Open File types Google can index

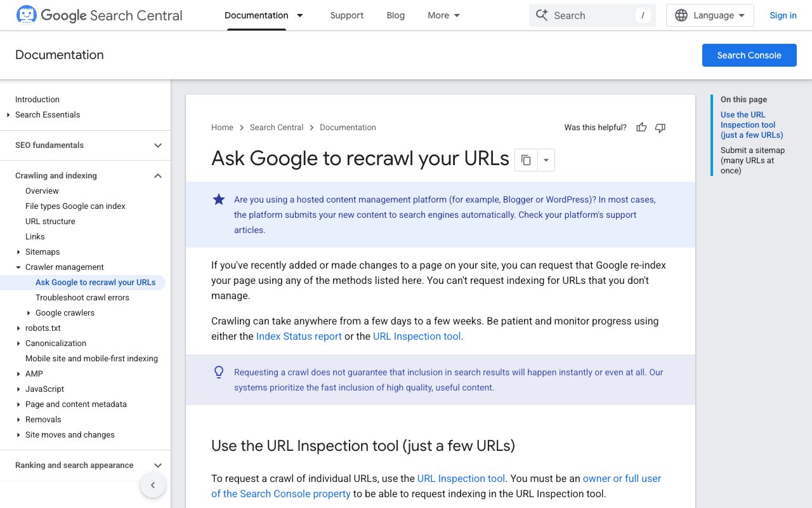[x=75, y=206]
